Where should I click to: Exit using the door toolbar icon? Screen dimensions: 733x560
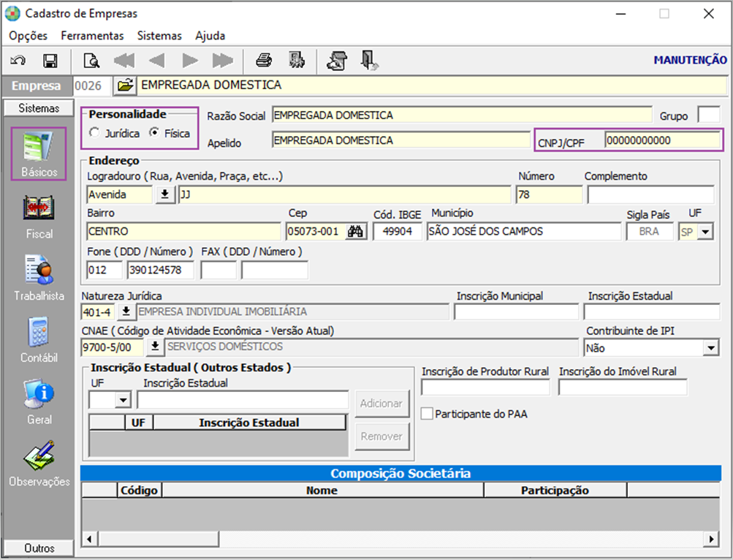(x=369, y=61)
